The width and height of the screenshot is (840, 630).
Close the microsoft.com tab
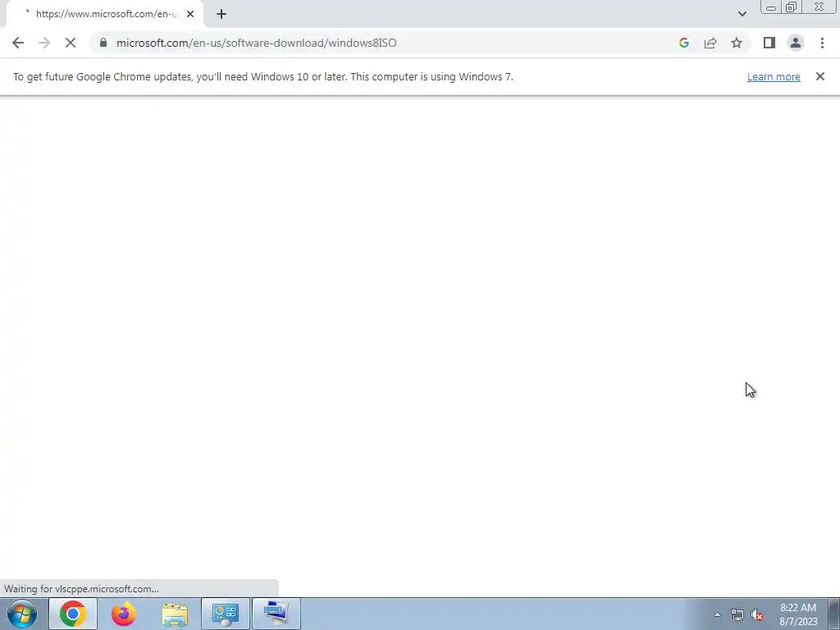point(190,14)
